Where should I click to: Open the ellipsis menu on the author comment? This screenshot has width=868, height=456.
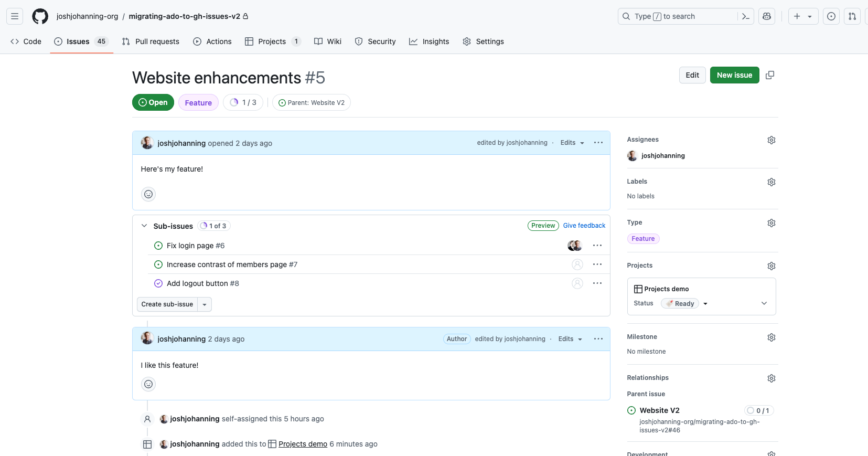(598, 339)
